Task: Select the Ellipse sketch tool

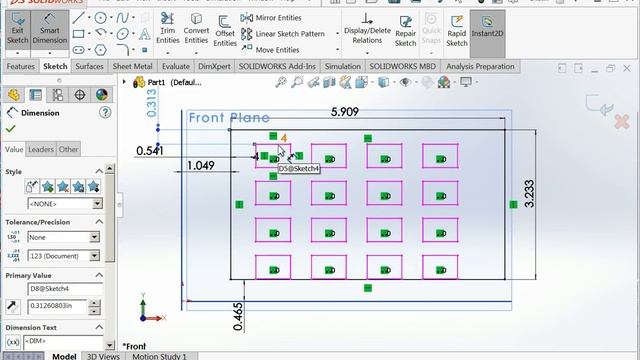Action: tap(122, 34)
